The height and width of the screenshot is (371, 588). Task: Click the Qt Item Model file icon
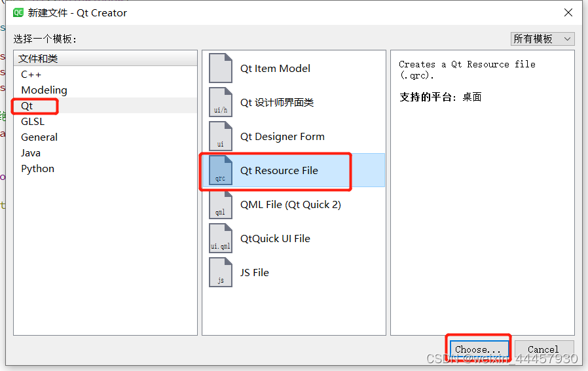point(221,68)
